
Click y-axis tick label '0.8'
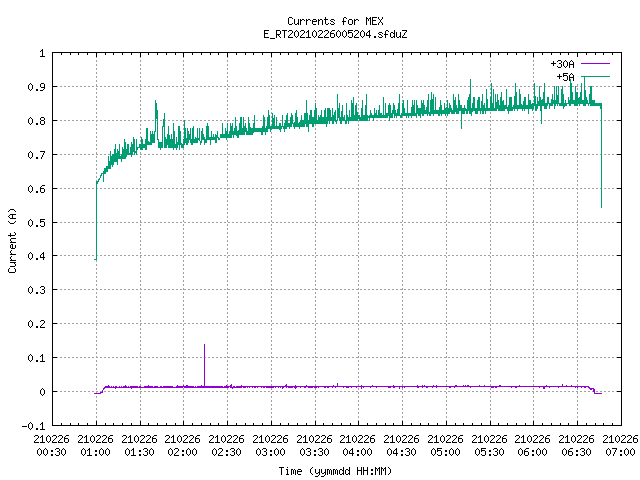coord(36,121)
